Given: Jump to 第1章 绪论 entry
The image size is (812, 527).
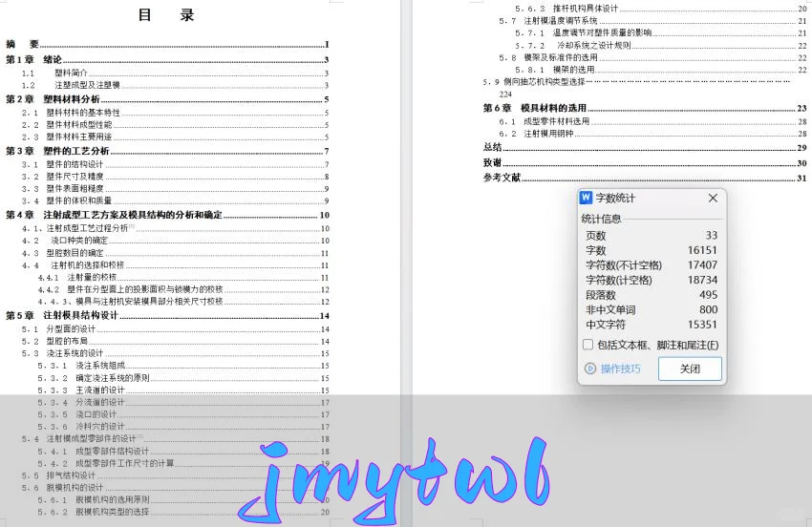Looking at the screenshot, I should (x=167, y=59).
